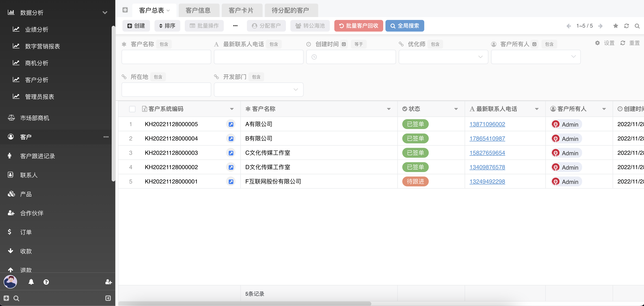This screenshot has width=644, height=306.
Task: Click the 最新联系人电话 filter input
Action: point(259,57)
